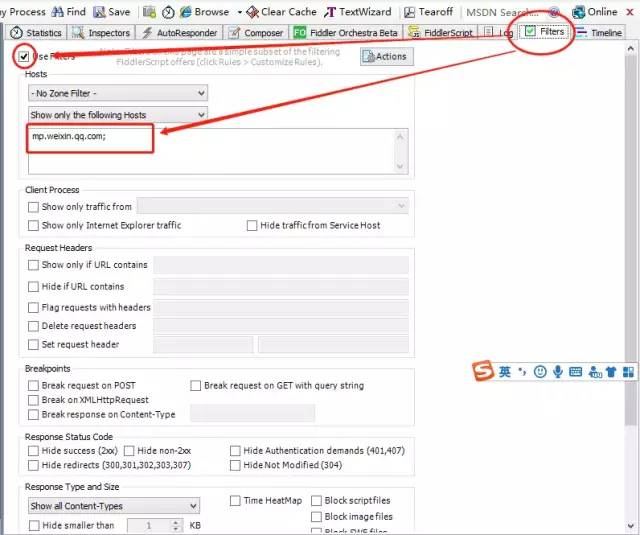640x535 pixels.
Task: Check Block image files
Action: click(316, 517)
